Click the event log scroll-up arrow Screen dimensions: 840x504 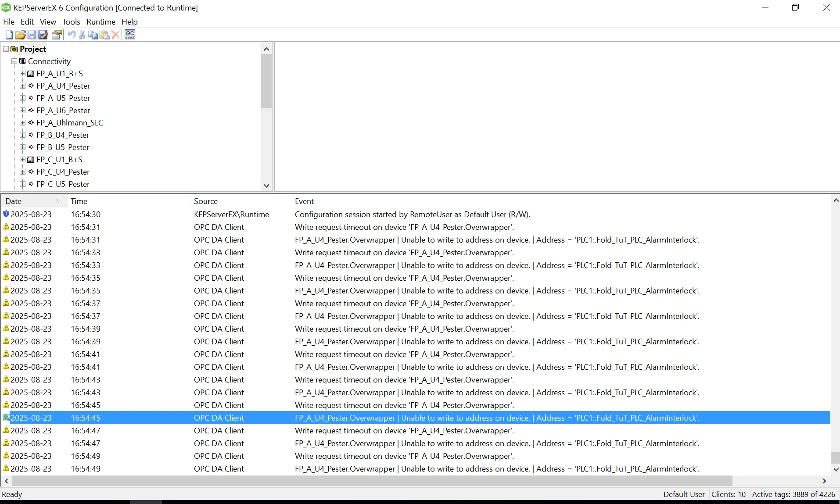836,200
